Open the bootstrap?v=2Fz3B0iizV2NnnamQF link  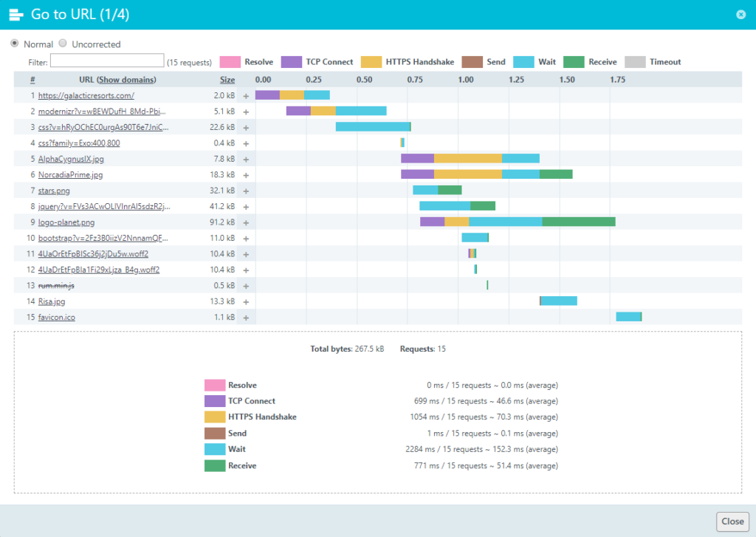pos(103,238)
